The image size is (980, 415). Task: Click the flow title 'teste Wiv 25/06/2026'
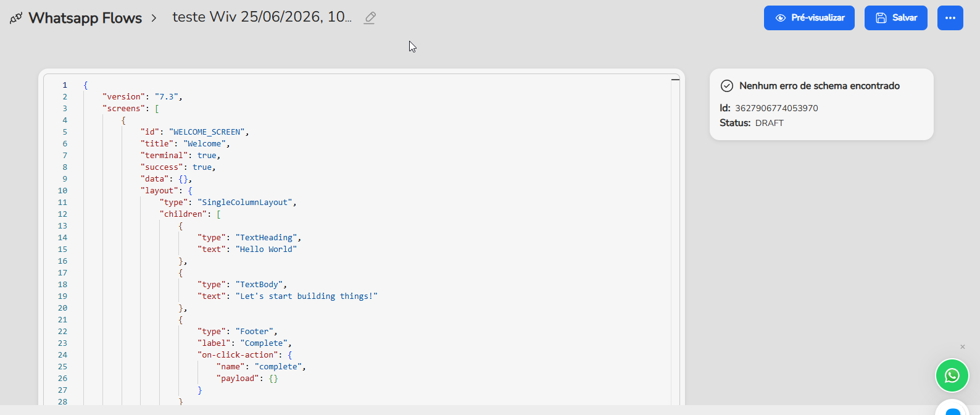[262, 17]
